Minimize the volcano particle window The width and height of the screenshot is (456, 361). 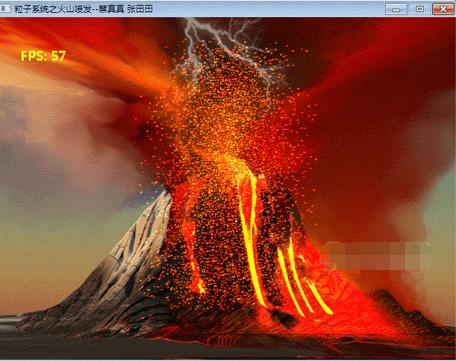[396, 9]
